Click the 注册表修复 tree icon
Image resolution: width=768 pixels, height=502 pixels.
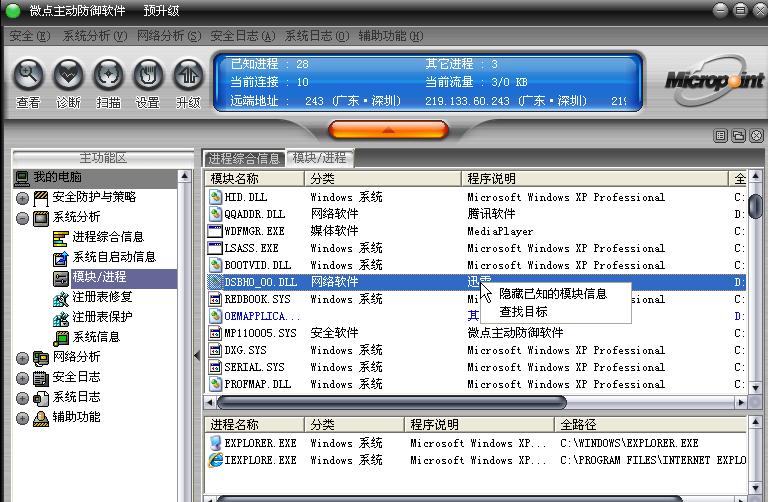pos(61,299)
